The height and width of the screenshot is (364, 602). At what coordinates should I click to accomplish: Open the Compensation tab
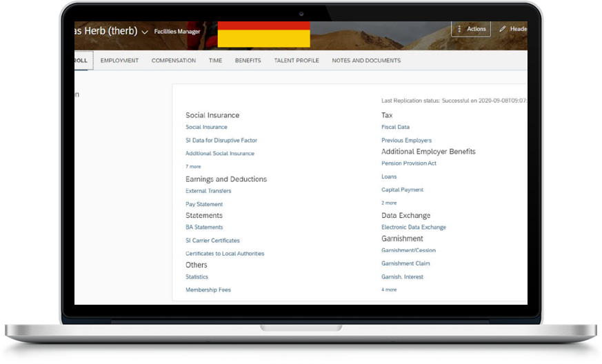pyautogui.click(x=174, y=61)
